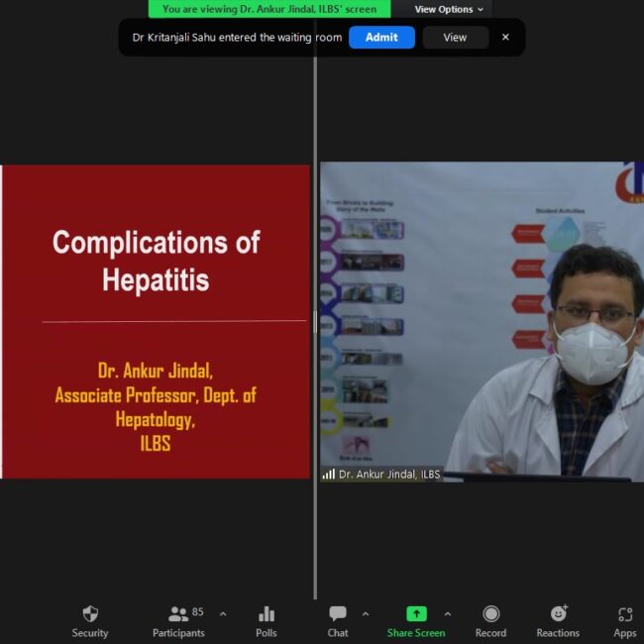Open the View Options dropdown
The height and width of the screenshot is (644, 644).
pyautogui.click(x=449, y=9)
